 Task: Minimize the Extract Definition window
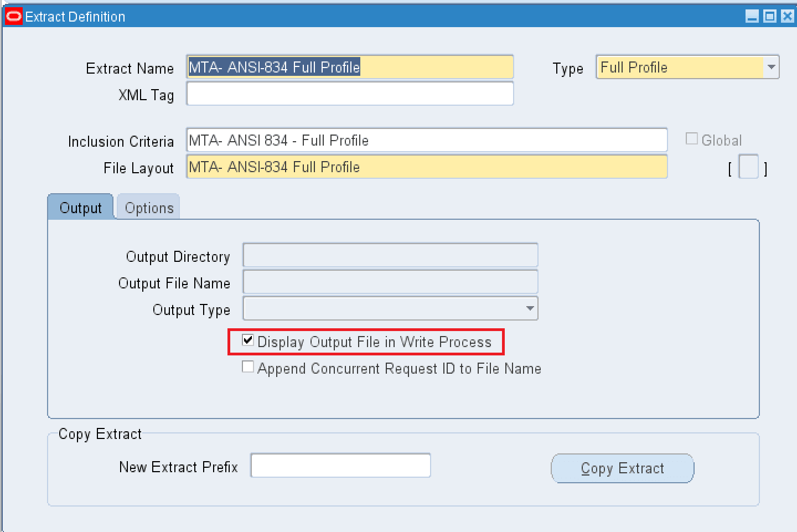click(x=752, y=16)
